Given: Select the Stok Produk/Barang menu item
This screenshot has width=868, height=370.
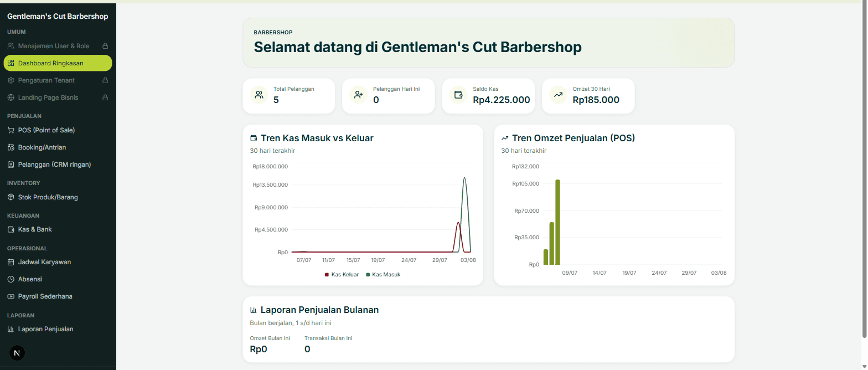Looking at the screenshot, I should [x=58, y=197].
